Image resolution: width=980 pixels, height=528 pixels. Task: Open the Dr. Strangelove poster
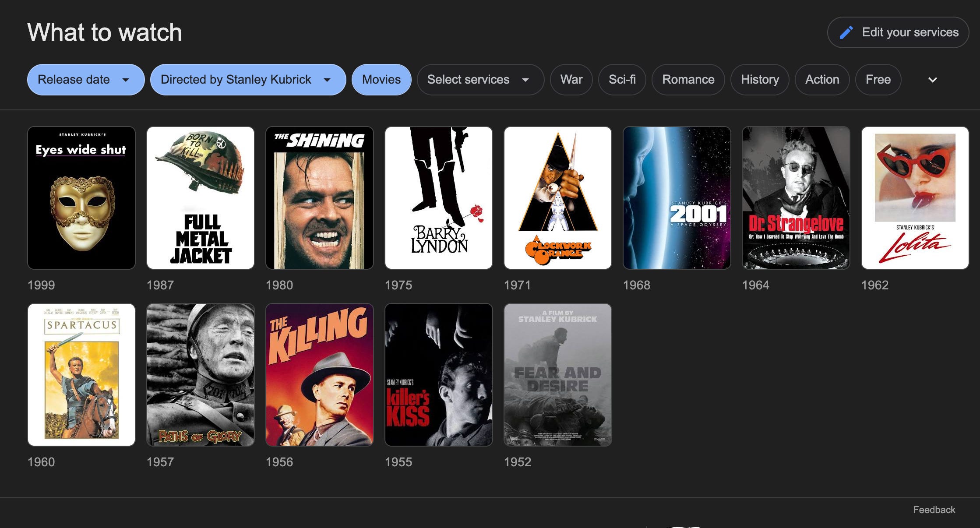pyautogui.click(x=796, y=198)
